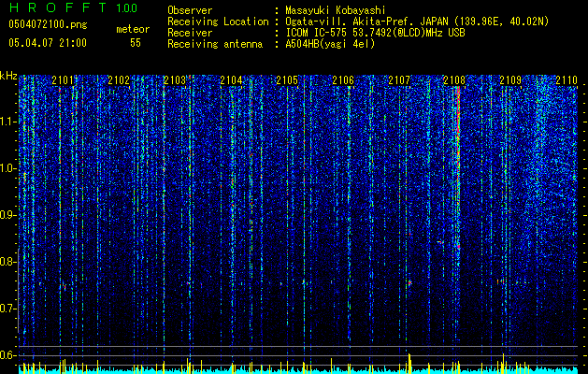
Task: Click the 0.8 kHz axis label
Action: 8,262
